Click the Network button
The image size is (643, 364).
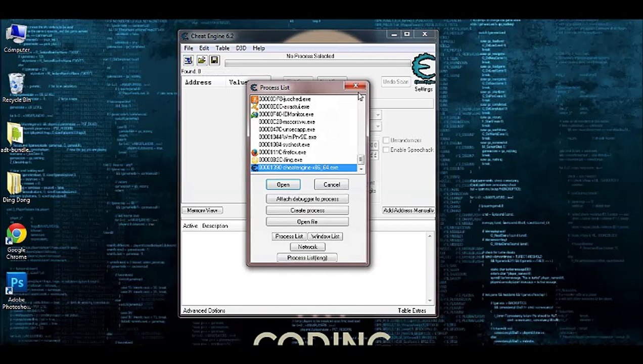[x=307, y=247]
